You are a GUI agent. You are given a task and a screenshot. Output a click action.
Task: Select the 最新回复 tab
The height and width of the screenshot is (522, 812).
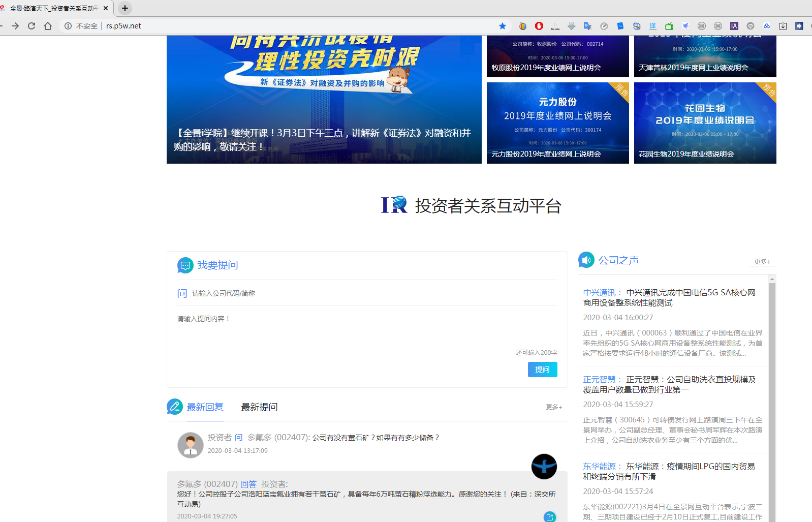[205, 407]
